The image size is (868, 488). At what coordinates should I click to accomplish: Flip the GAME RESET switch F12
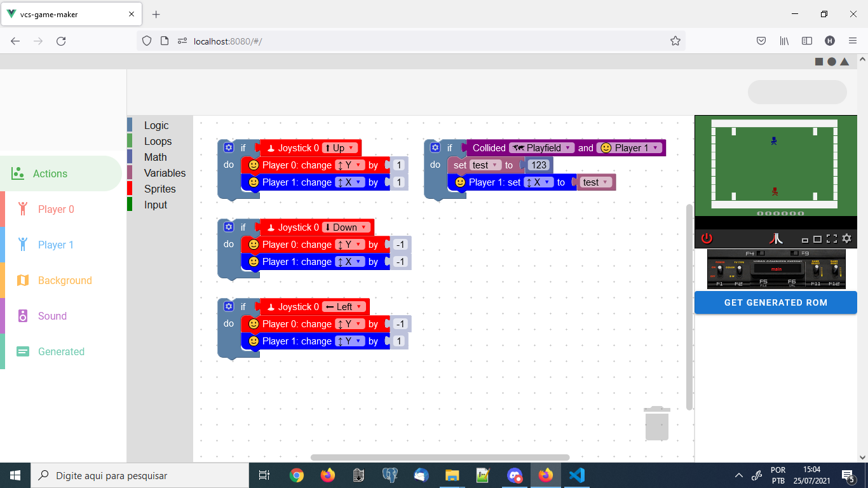tap(835, 271)
